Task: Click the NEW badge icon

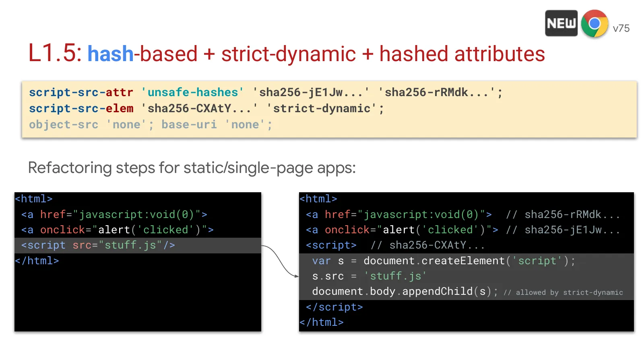Action: [561, 23]
